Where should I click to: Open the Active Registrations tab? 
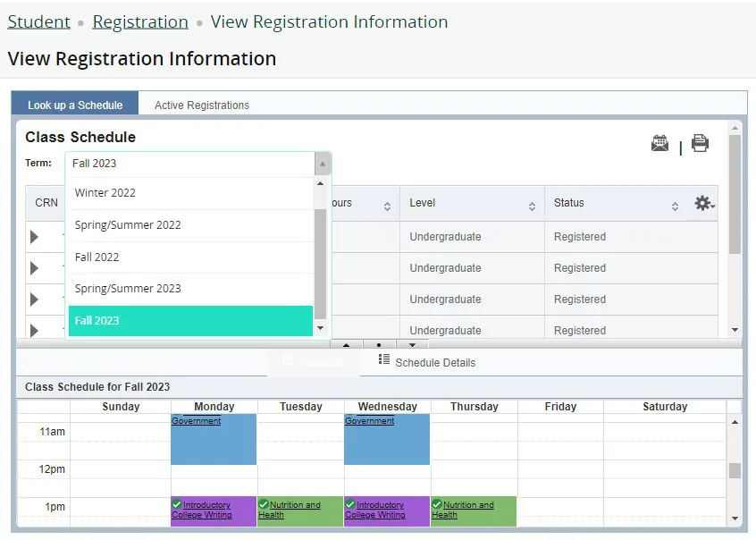[202, 105]
